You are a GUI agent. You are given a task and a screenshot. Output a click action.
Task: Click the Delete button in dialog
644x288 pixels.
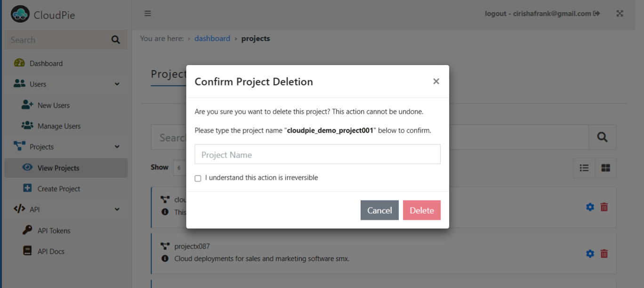422,210
